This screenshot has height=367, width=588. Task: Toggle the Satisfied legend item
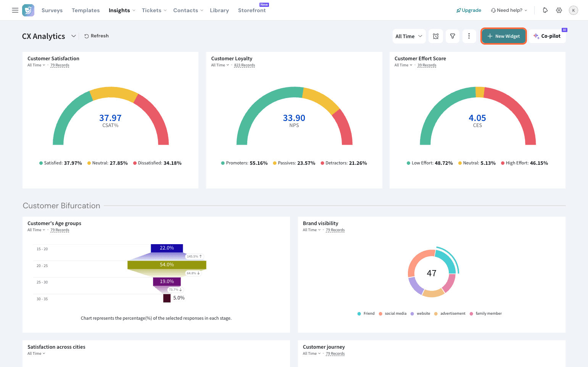tap(60, 163)
